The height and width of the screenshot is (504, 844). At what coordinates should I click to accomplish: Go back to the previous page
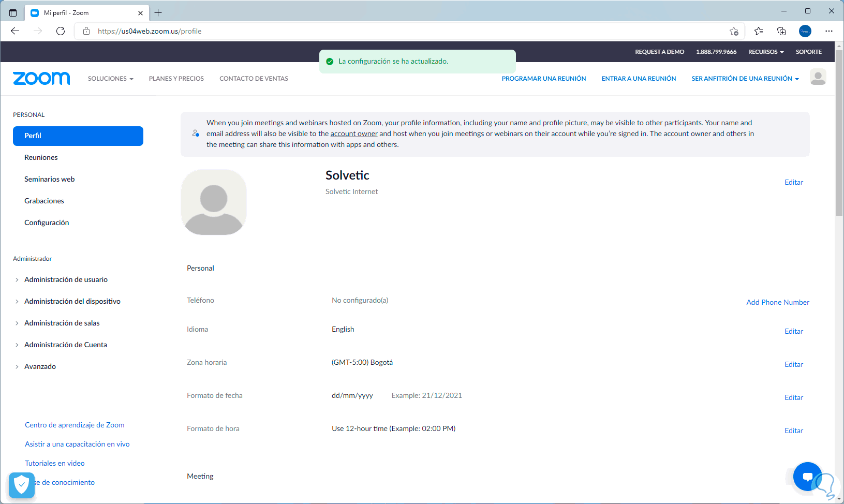coord(15,31)
